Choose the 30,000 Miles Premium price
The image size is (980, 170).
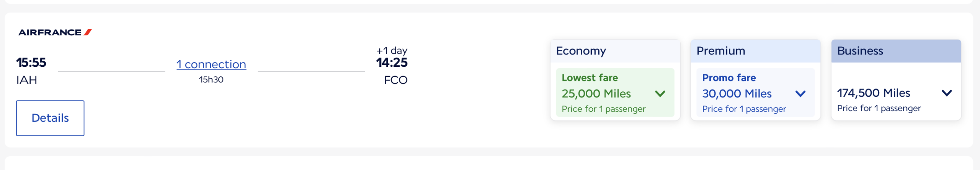pos(737,94)
